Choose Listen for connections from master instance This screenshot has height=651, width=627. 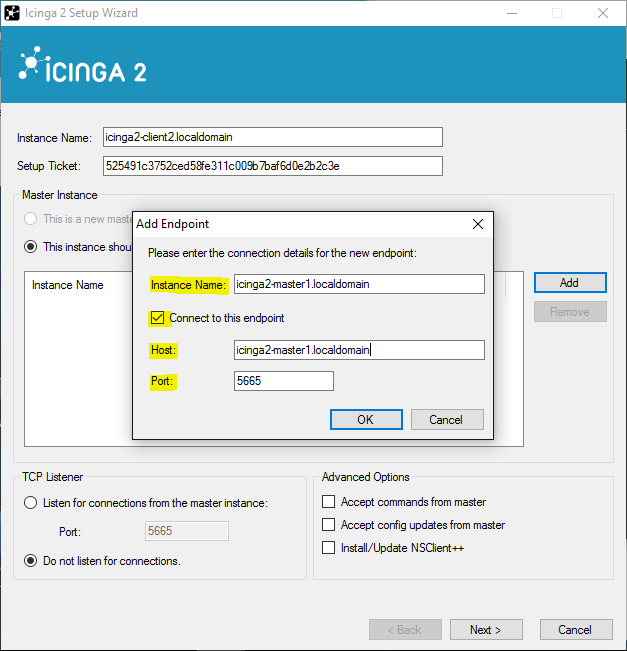coord(31,503)
